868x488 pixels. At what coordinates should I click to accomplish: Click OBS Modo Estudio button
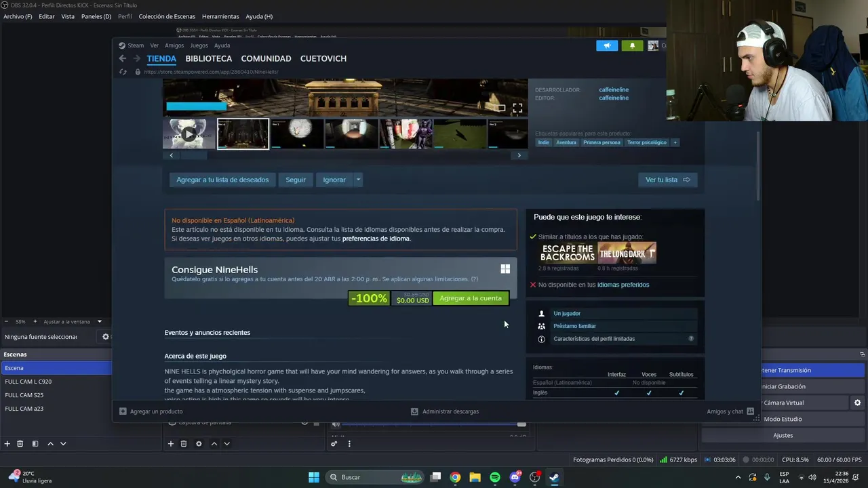pyautogui.click(x=783, y=419)
